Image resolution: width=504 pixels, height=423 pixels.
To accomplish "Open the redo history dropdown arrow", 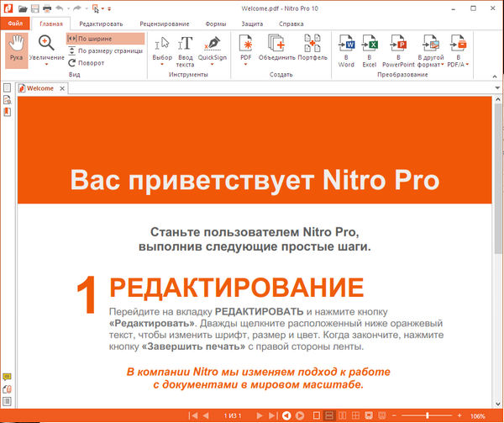I will (x=87, y=9).
